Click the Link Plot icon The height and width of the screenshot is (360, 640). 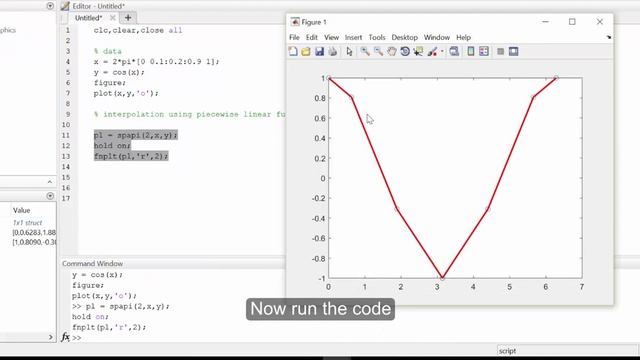click(454, 51)
